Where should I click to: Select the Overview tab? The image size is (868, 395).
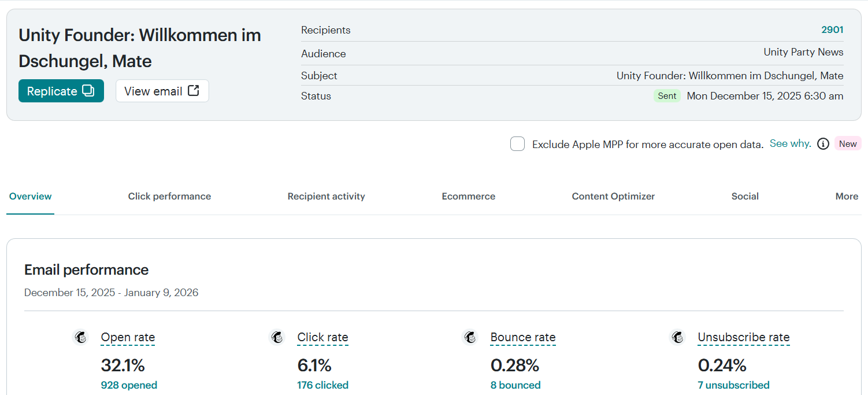click(31, 196)
